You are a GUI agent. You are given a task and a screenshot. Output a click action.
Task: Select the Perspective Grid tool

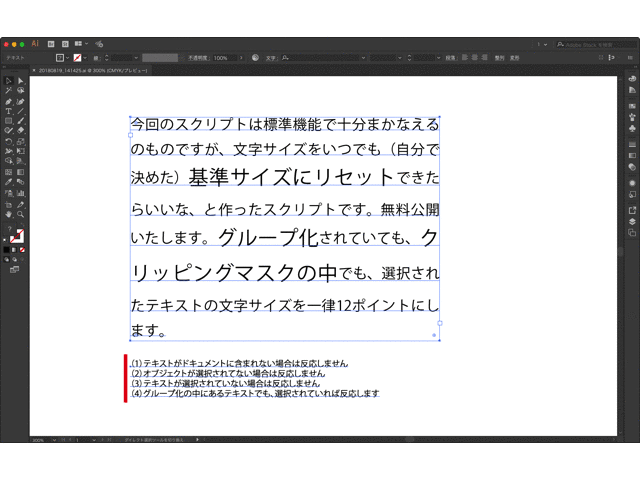[20, 161]
